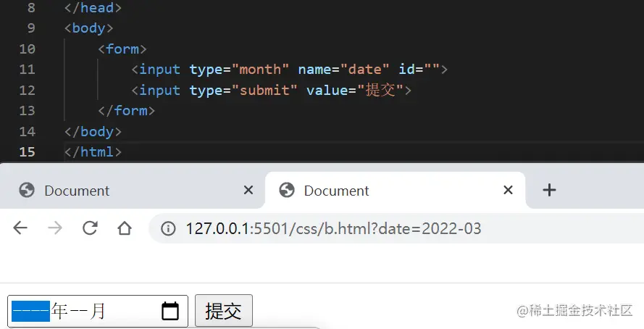The image size is (644, 329).
Task: Click line number 15 in code editor
Action: (27, 152)
